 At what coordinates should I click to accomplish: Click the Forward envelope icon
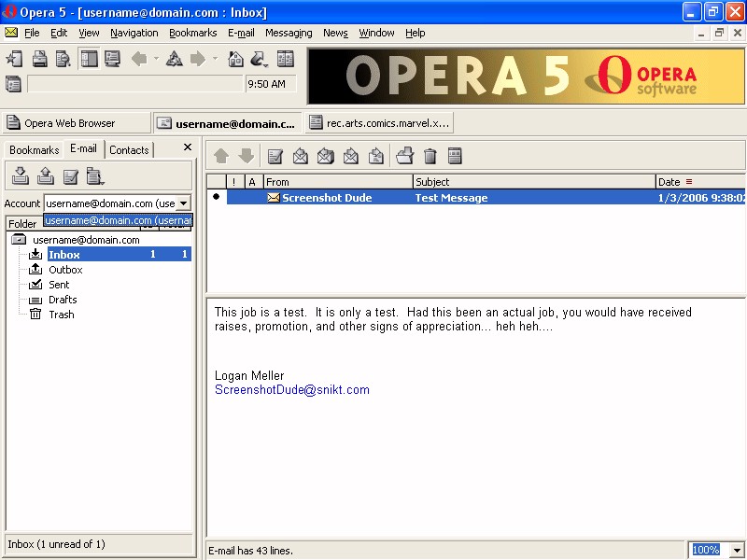click(x=351, y=156)
